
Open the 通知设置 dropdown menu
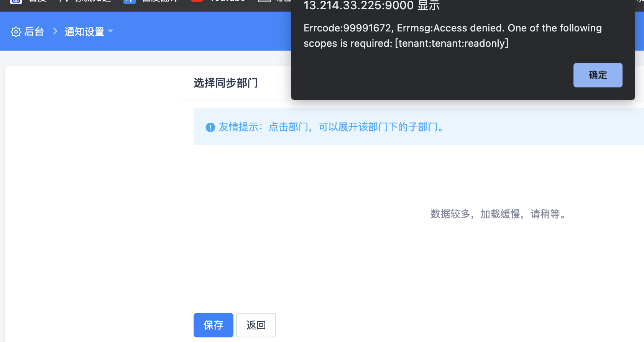89,31
